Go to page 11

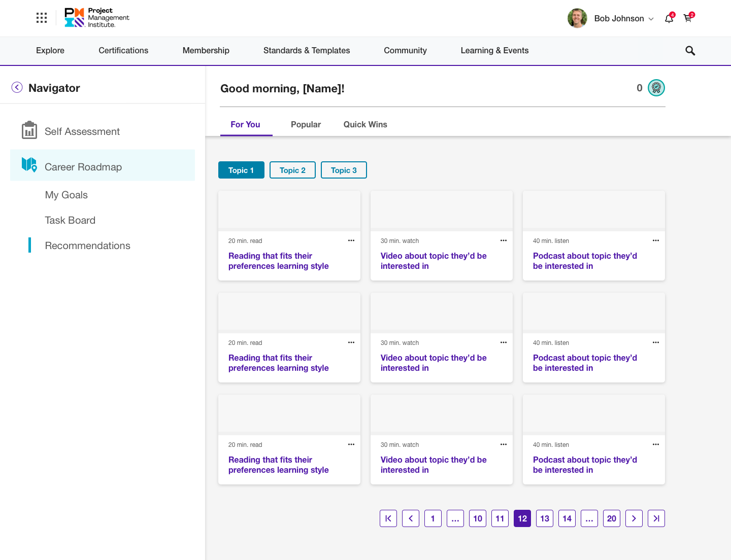(x=500, y=518)
